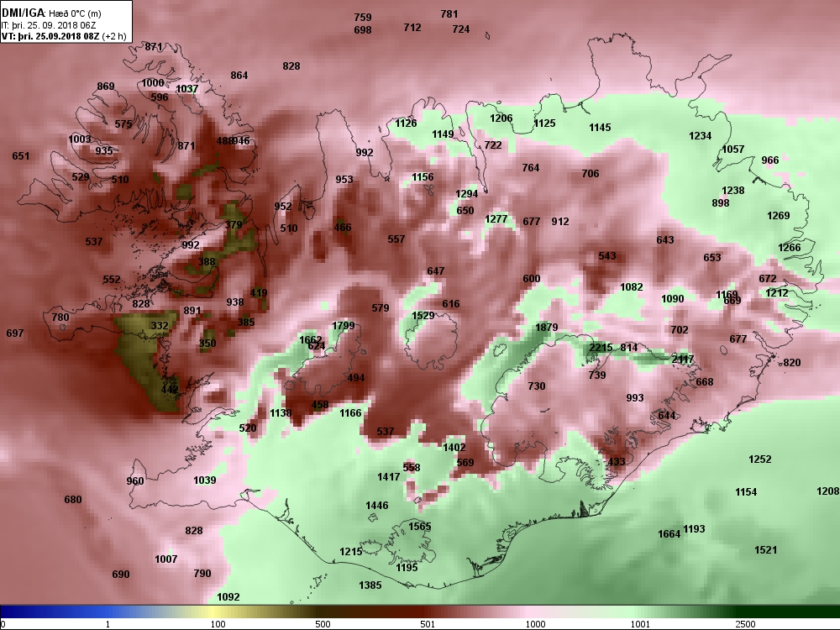Click the 1529 value near Hofsjökull
Screen dimensions: 840x630
click(423, 316)
